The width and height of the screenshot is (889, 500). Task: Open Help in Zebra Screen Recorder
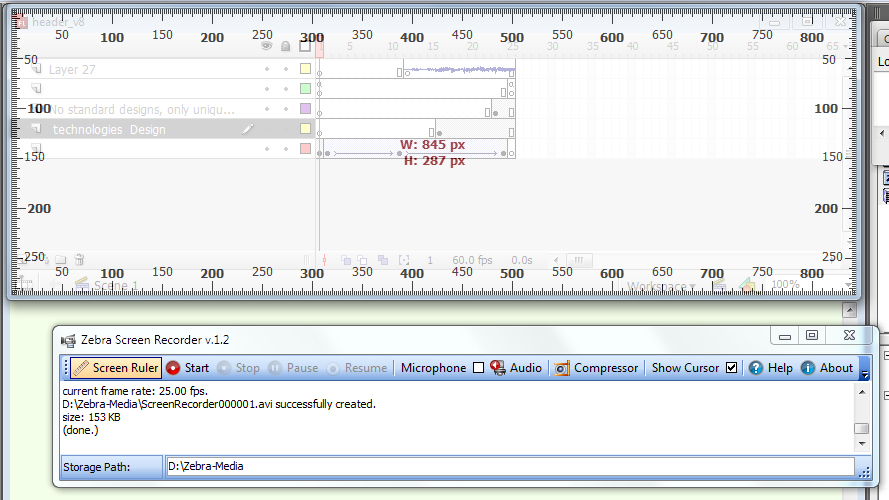click(x=771, y=368)
